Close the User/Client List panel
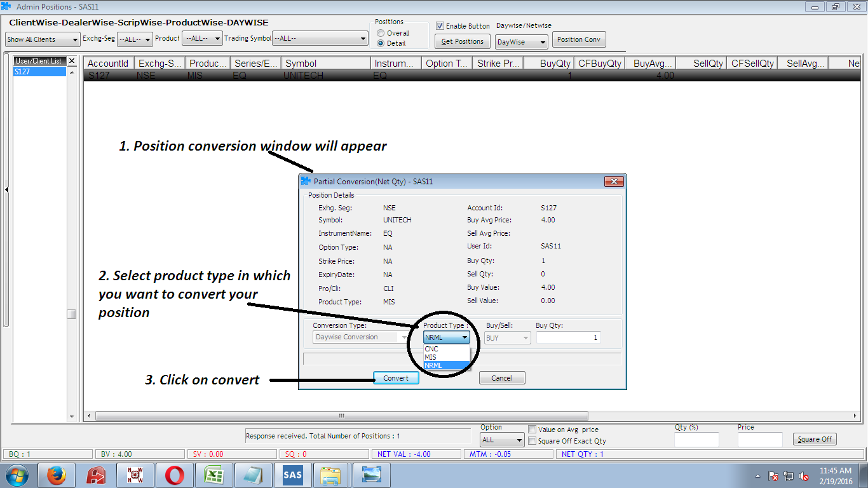This screenshot has height=488, width=868. point(72,61)
